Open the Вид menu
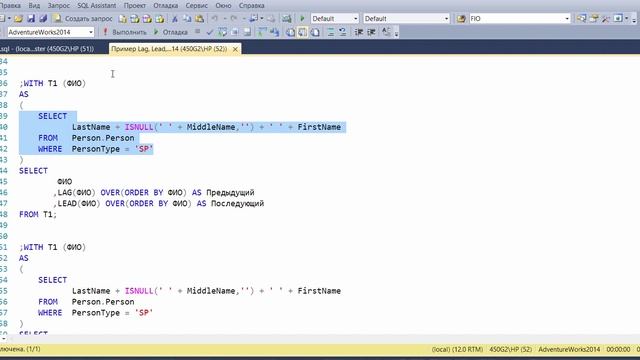The width and height of the screenshot is (640, 360). tap(34, 5)
